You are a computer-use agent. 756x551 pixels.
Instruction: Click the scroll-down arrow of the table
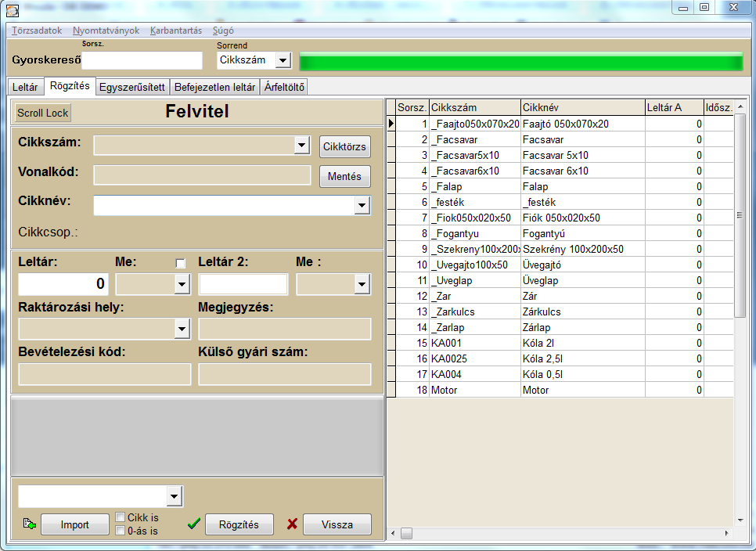coord(740,520)
